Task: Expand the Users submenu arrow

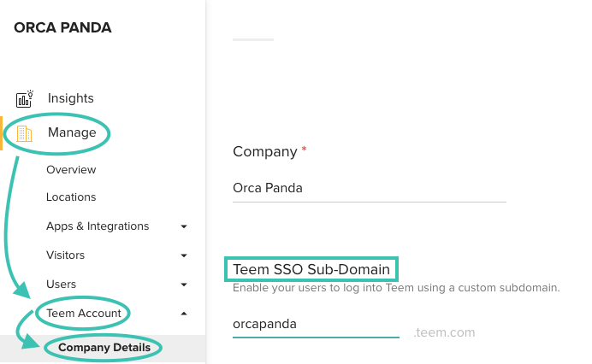Action: (x=184, y=285)
